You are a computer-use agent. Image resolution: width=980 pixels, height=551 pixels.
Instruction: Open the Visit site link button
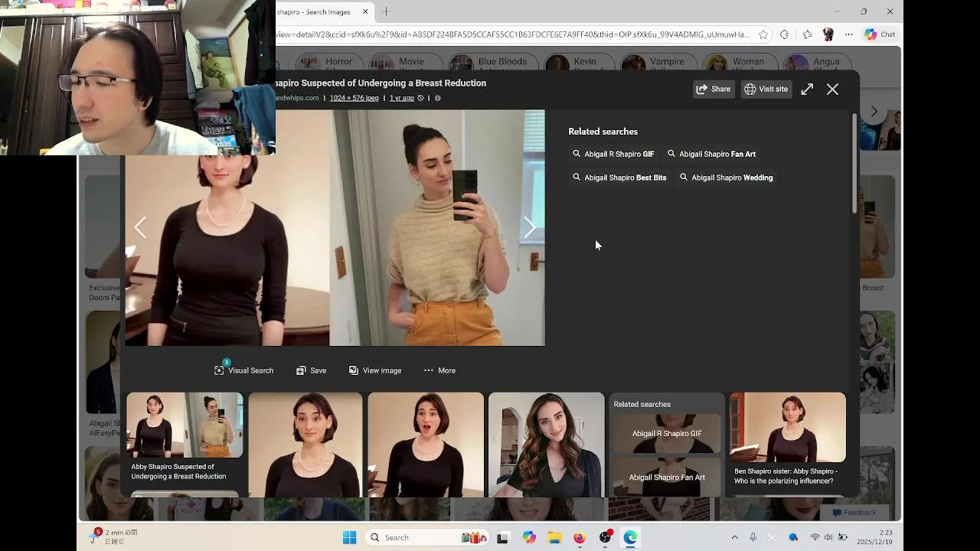pyautogui.click(x=766, y=89)
